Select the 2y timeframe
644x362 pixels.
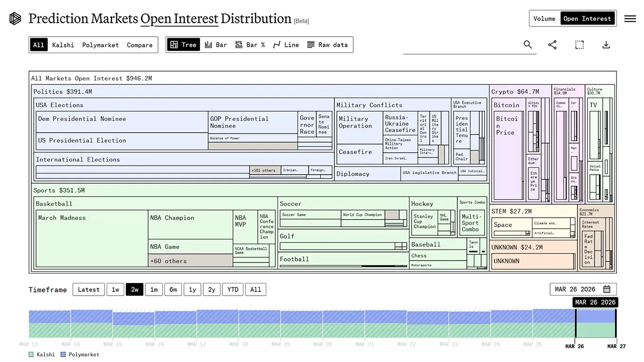pos(212,289)
